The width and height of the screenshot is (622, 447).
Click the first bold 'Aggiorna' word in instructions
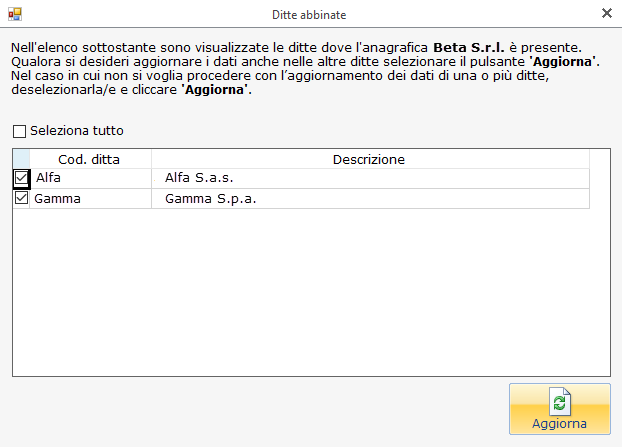coord(562,62)
